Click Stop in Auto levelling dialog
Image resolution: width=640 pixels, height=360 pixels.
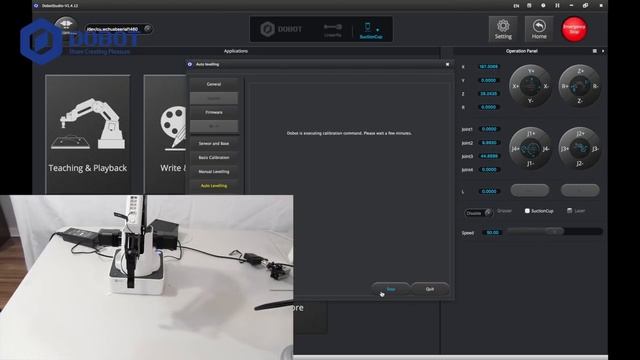point(391,289)
